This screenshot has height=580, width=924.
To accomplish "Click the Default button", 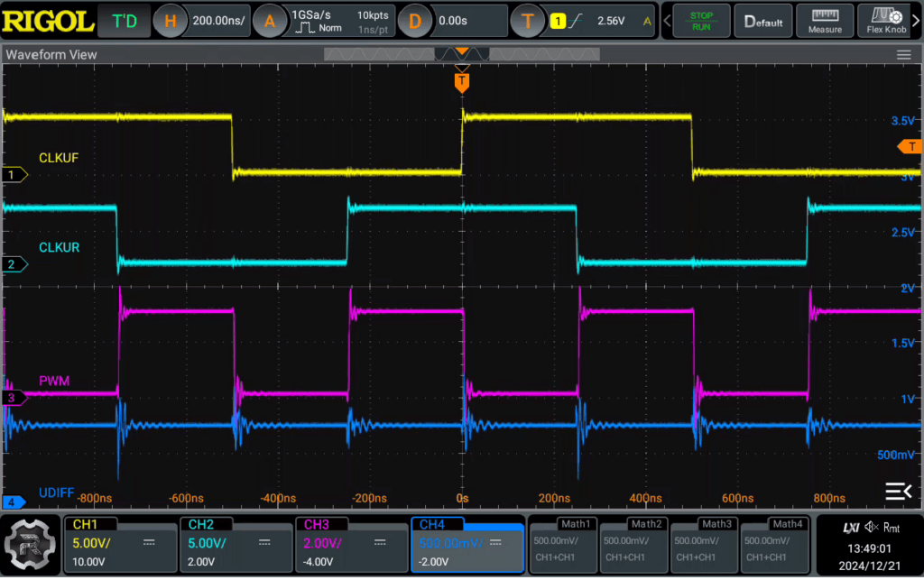I will [x=763, y=21].
